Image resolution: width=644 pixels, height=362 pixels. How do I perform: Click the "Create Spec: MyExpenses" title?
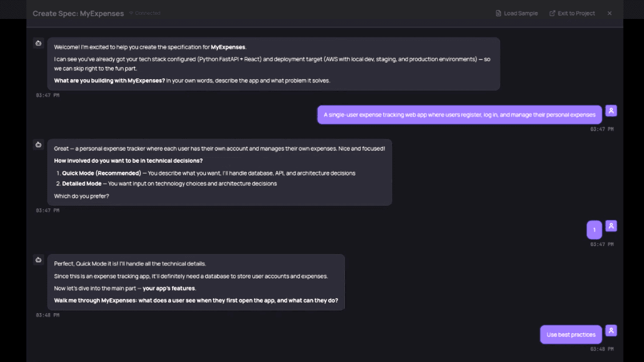(x=78, y=13)
